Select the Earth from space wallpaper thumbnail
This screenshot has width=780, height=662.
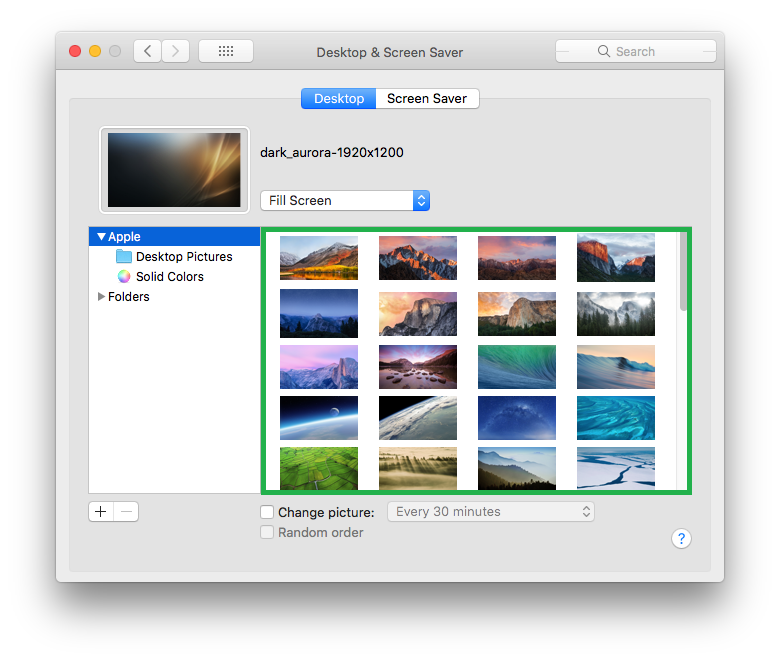[x=418, y=418]
